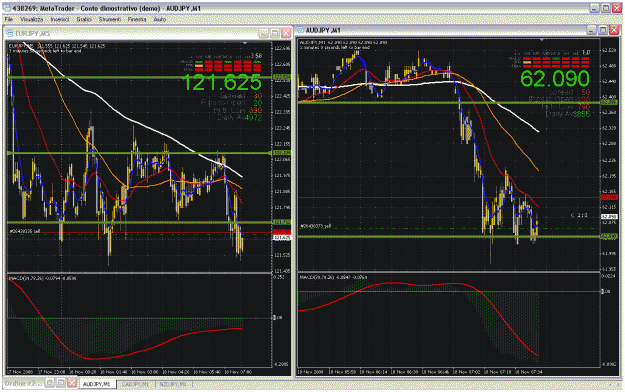Click the Ordine #2 minimized window title
The width and height of the screenshot is (625, 392).
23,383
